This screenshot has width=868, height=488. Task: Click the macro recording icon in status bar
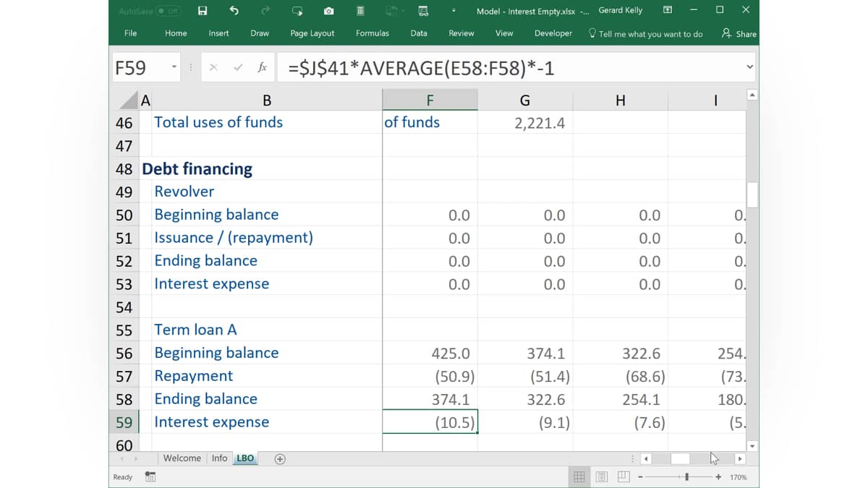click(x=150, y=476)
